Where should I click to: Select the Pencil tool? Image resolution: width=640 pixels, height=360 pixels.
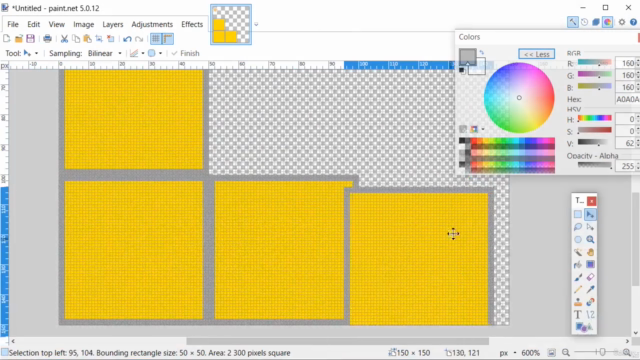tap(578, 290)
